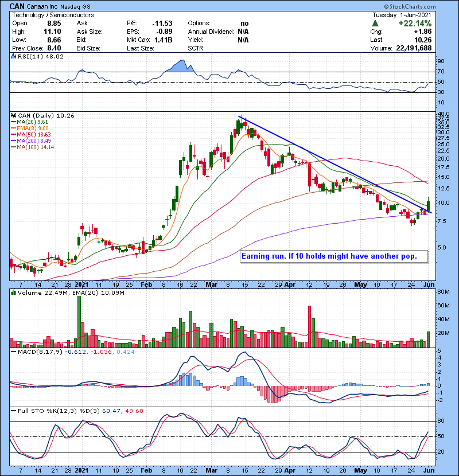Click the Mar label on price chart axis
This screenshot has height=476, width=459.
211,285
